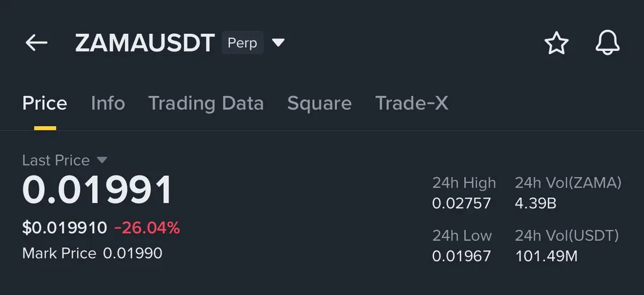644x295 pixels.
Task: Open the Trading Data tab
Action: tap(206, 103)
